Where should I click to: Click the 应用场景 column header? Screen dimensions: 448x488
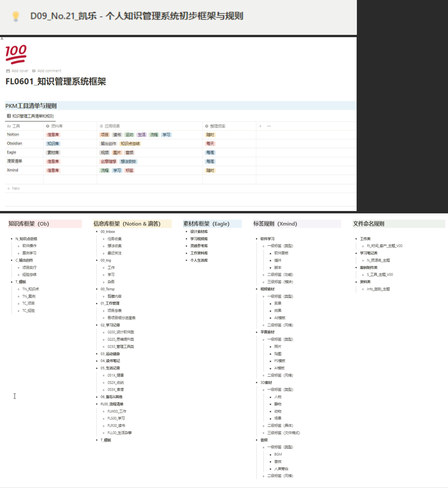coord(110,126)
